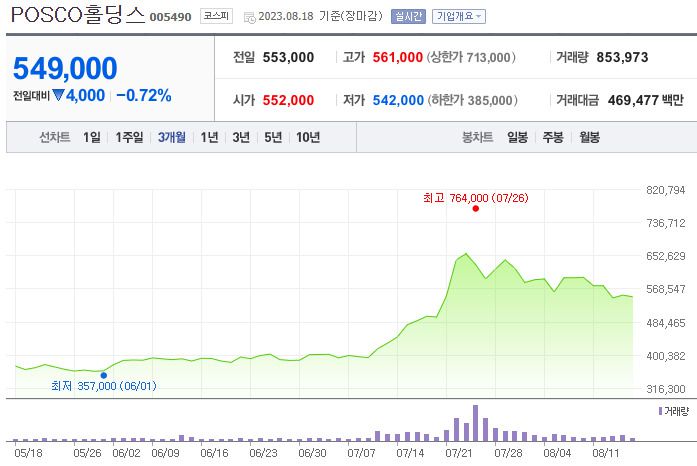
Task: Click the blue down-triangle price change icon
Action: point(58,96)
